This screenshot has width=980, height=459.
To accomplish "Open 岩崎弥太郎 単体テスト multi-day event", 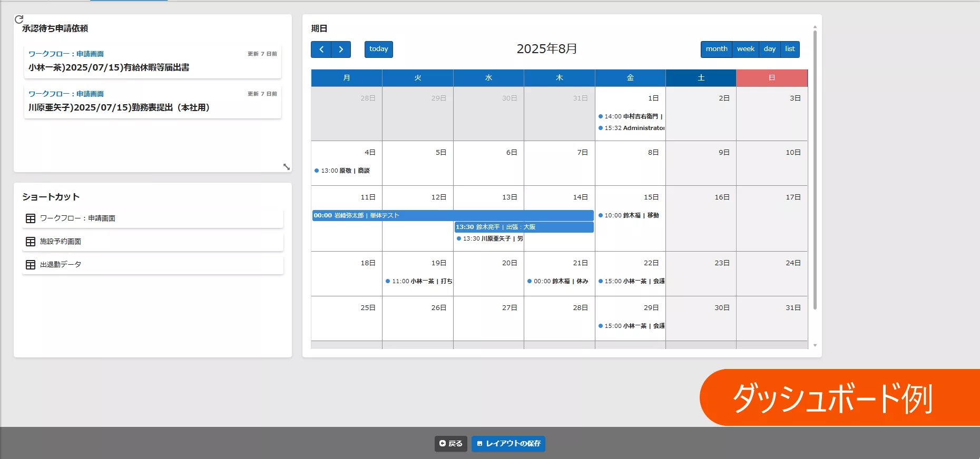I will 453,215.
